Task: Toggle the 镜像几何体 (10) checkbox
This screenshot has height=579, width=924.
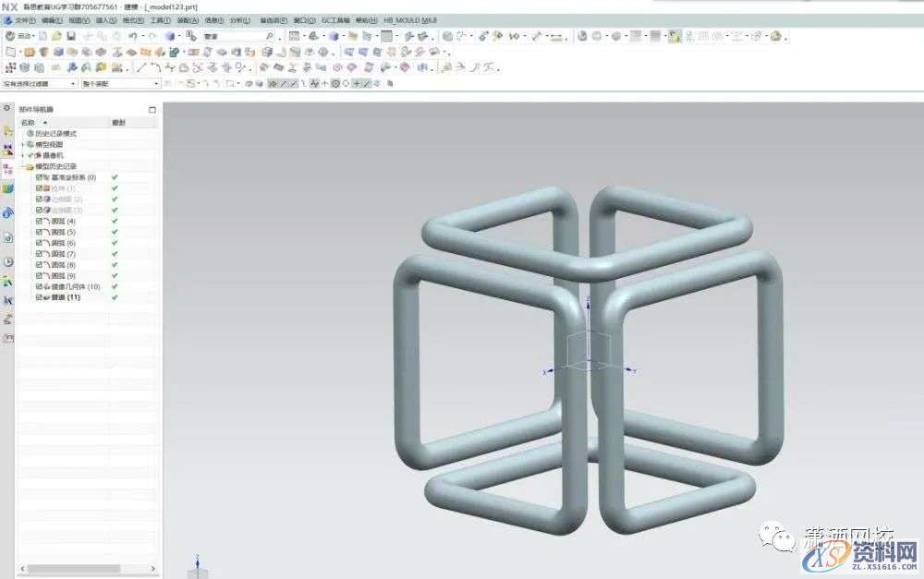Action: click(x=39, y=287)
